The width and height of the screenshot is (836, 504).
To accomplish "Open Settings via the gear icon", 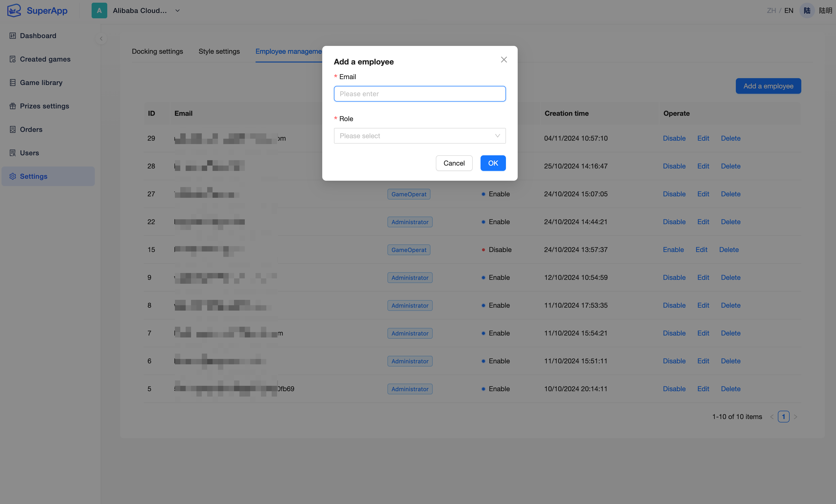I will tap(12, 176).
